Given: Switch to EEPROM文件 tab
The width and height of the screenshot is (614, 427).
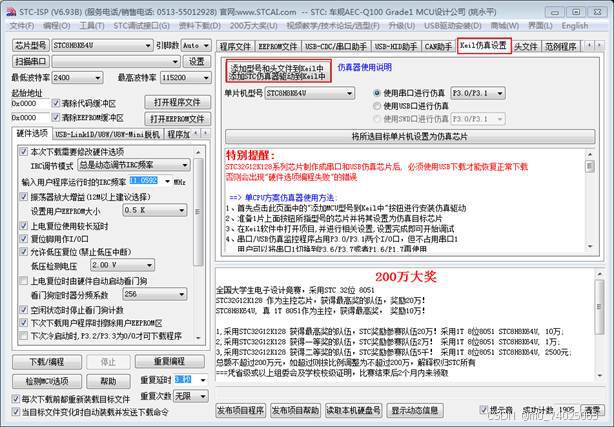Looking at the screenshot, I should [278, 47].
